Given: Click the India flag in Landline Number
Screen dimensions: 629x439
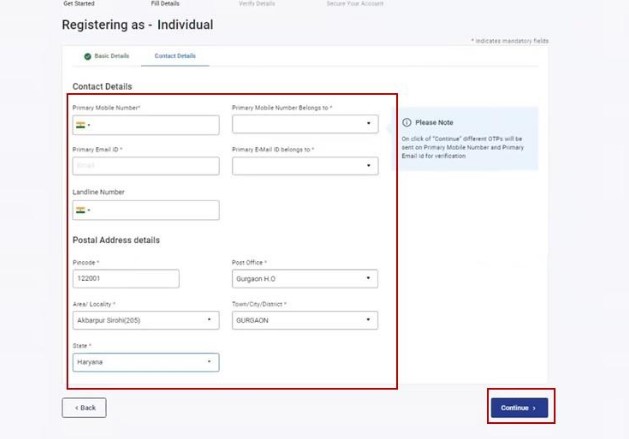Looking at the screenshot, I should [x=81, y=210].
